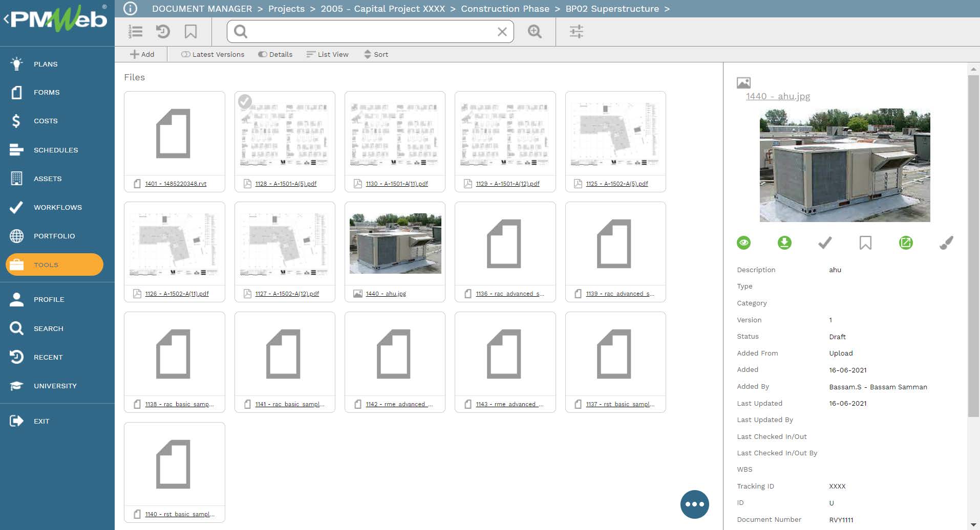Open the green edit icon for ahu.jpg
Viewport: 980px width, 530px height.
[x=905, y=243]
